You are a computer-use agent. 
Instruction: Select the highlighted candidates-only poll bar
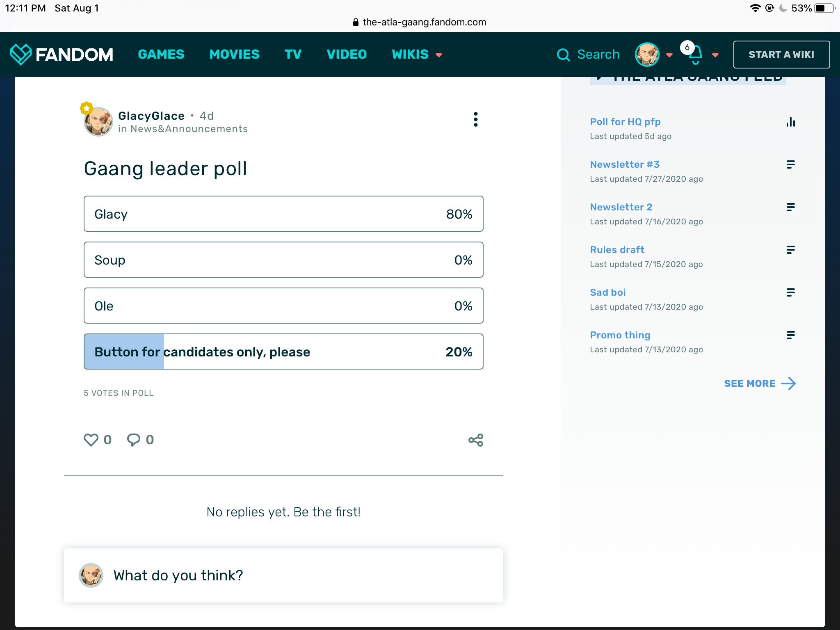pyautogui.click(x=283, y=352)
